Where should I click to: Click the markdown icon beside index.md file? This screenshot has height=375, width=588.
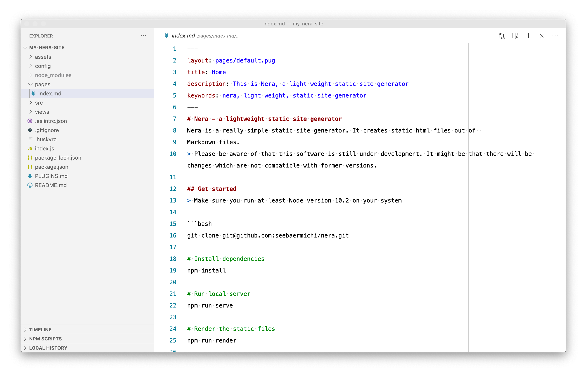[33, 94]
